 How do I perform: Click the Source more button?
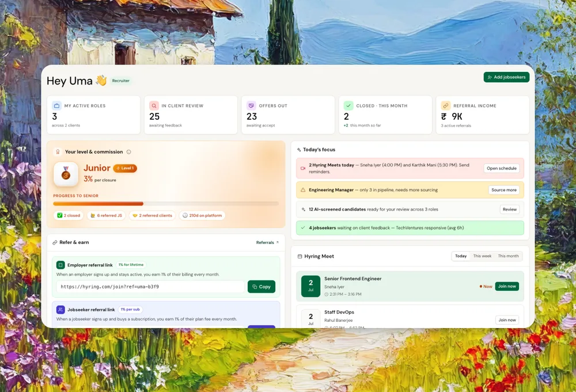coord(503,190)
